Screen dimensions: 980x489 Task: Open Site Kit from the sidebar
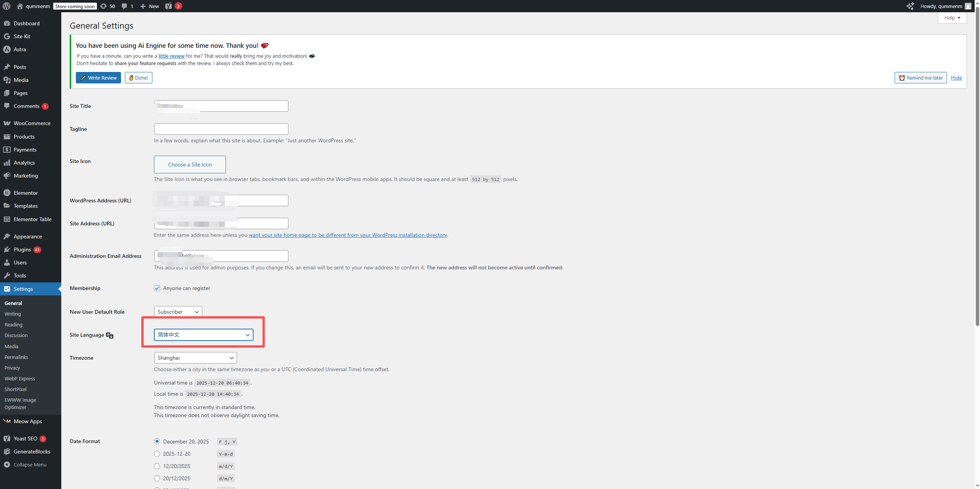[x=21, y=36]
